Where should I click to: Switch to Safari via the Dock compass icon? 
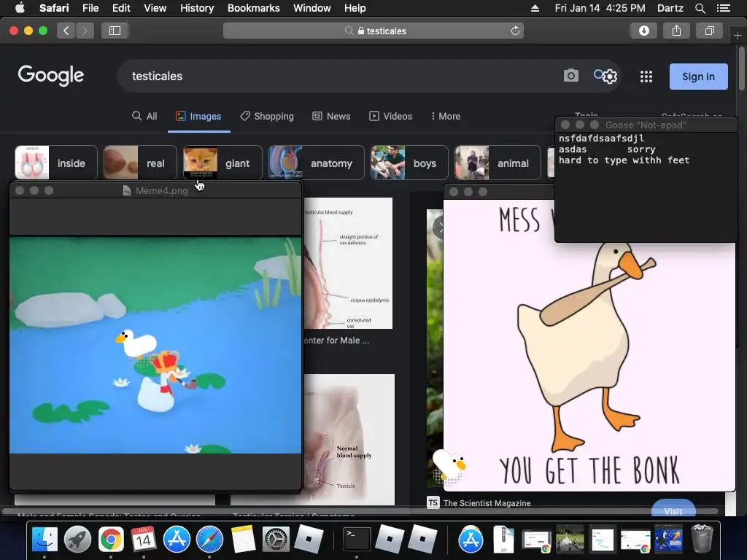coord(209,539)
